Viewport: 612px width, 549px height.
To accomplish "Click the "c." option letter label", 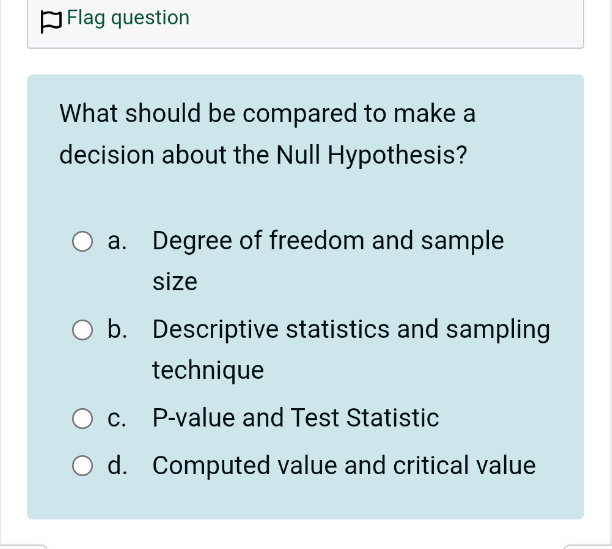I will click(x=117, y=418).
